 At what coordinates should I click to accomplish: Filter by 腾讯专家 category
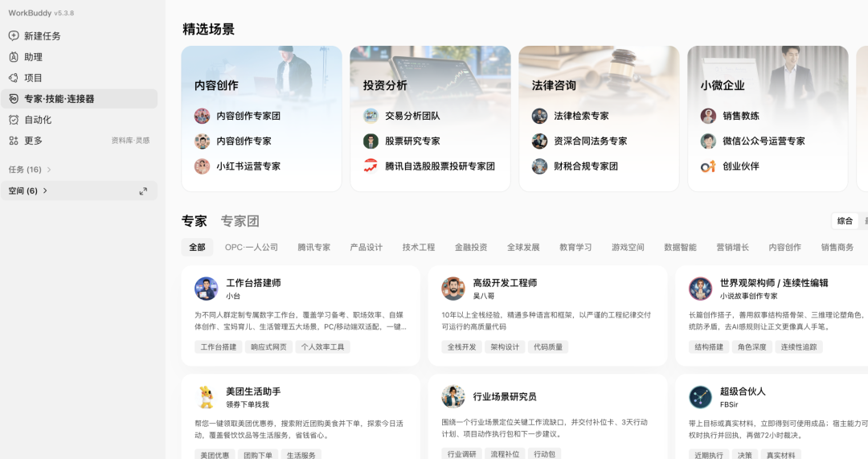[x=314, y=248]
